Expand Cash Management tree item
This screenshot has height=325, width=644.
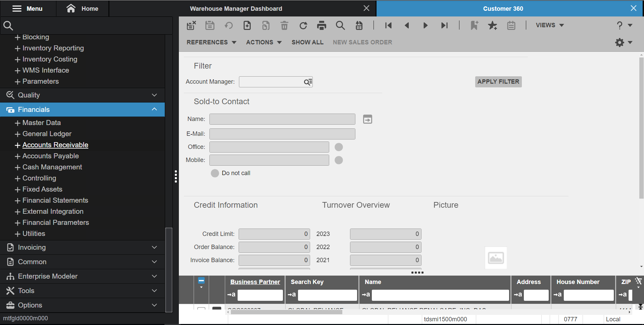[18, 167]
